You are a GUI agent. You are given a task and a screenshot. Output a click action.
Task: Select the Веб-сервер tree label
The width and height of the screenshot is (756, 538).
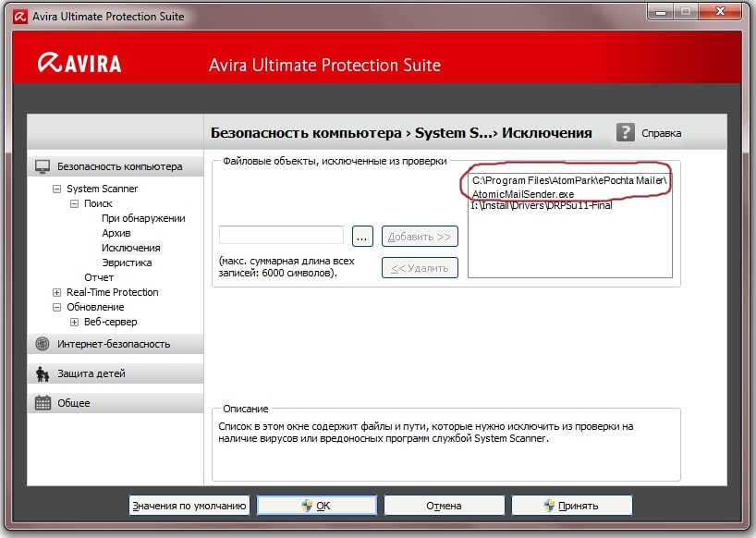[110, 322]
